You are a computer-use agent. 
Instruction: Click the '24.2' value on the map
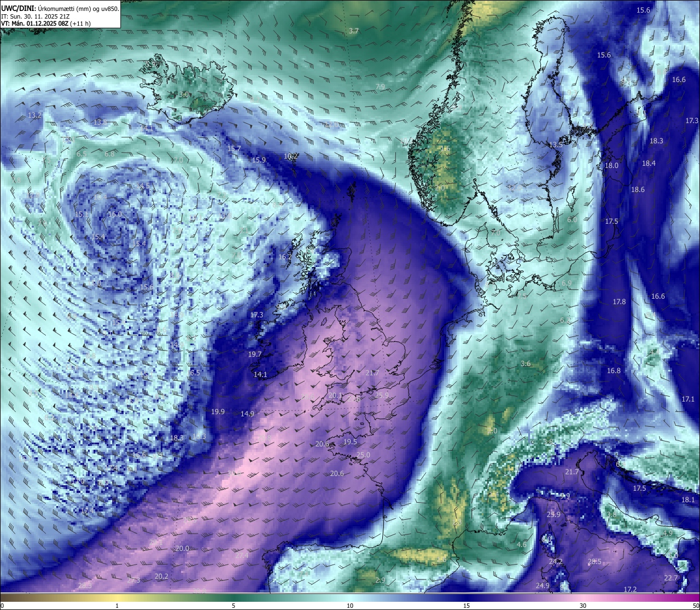pos(556,562)
